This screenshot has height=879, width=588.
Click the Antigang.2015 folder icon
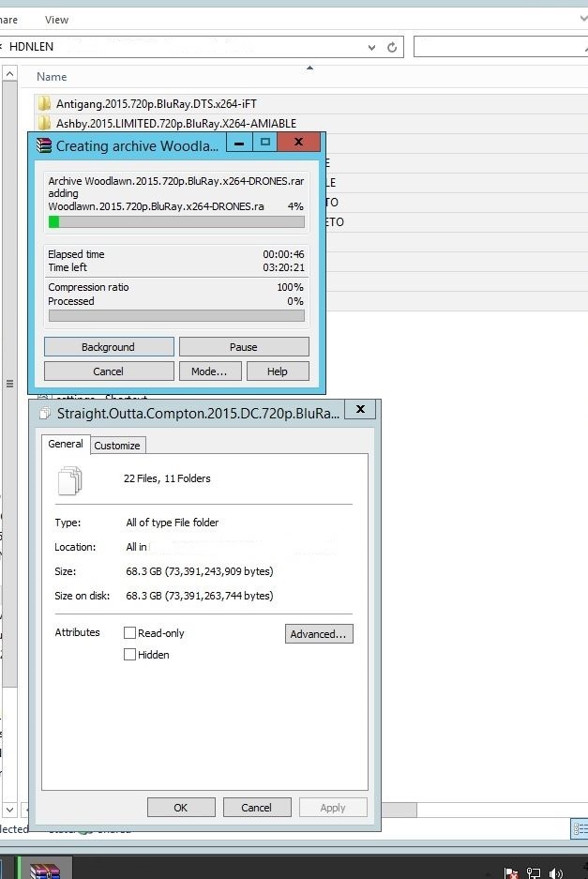[x=44, y=103]
